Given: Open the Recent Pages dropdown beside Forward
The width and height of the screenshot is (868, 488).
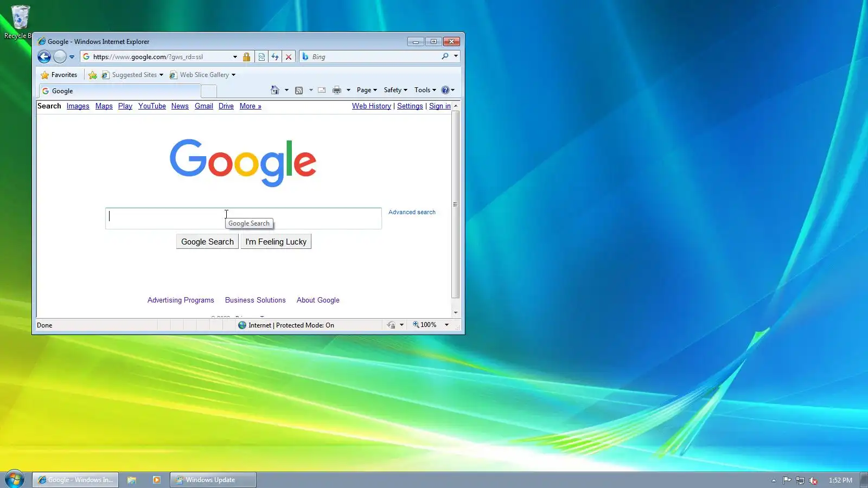Looking at the screenshot, I should pos(72,57).
